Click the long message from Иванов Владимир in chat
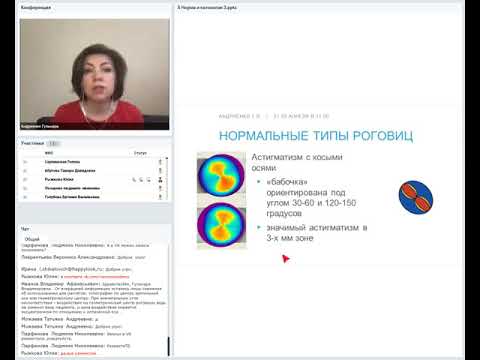The width and height of the screenshot is (480, 360). coord(93,298)
